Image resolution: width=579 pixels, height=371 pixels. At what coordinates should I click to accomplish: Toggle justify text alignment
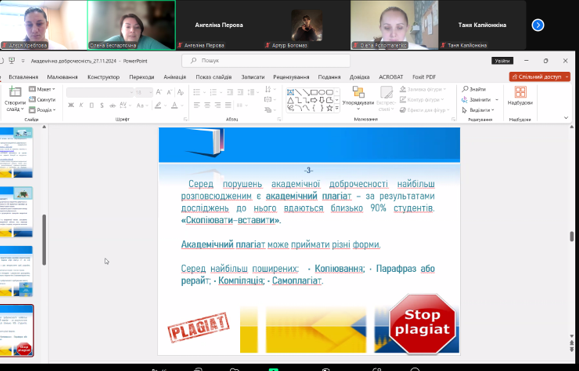tap(228, 105)
